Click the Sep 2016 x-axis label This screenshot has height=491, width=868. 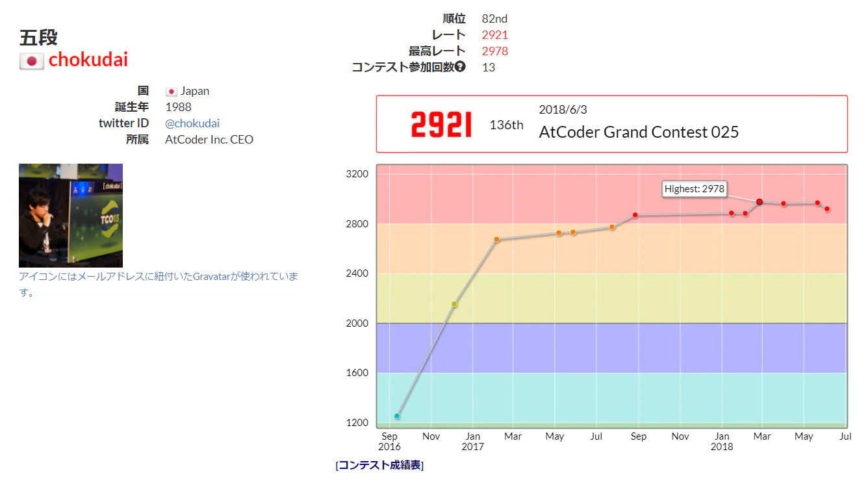pyautogui.click(x=389, y=442)
